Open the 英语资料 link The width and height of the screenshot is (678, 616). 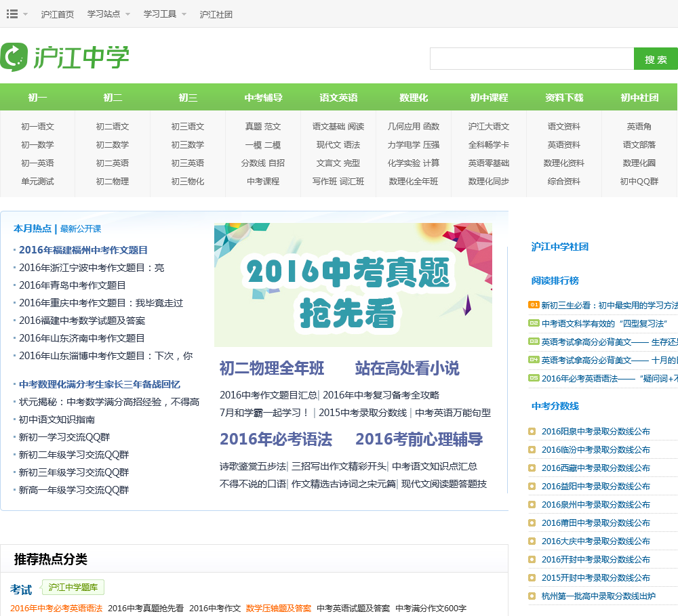click(564, 144)
